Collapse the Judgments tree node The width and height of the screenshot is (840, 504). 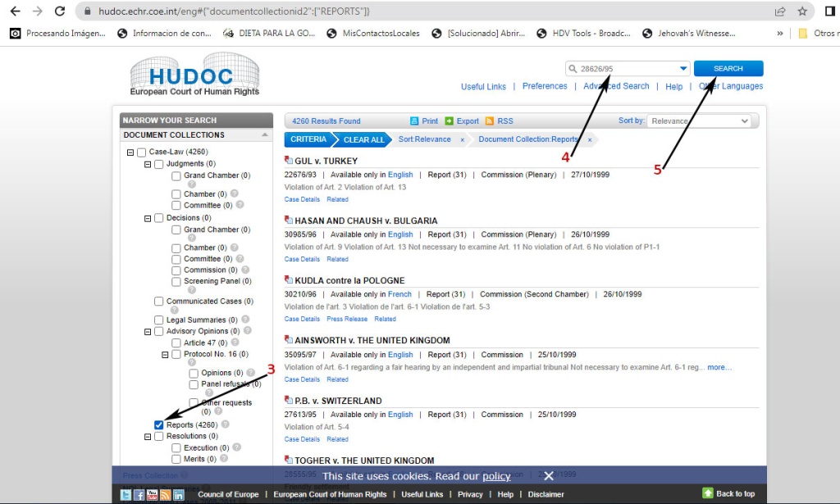pyautogui.click(x=148, y=164)
